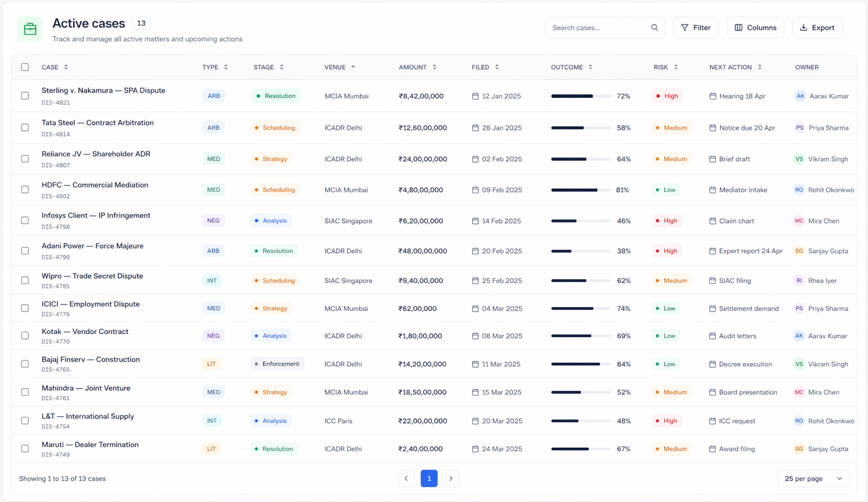
Task: Tick the Adani Power Force Majeure checkbox
Action: (x=25, y=250)
